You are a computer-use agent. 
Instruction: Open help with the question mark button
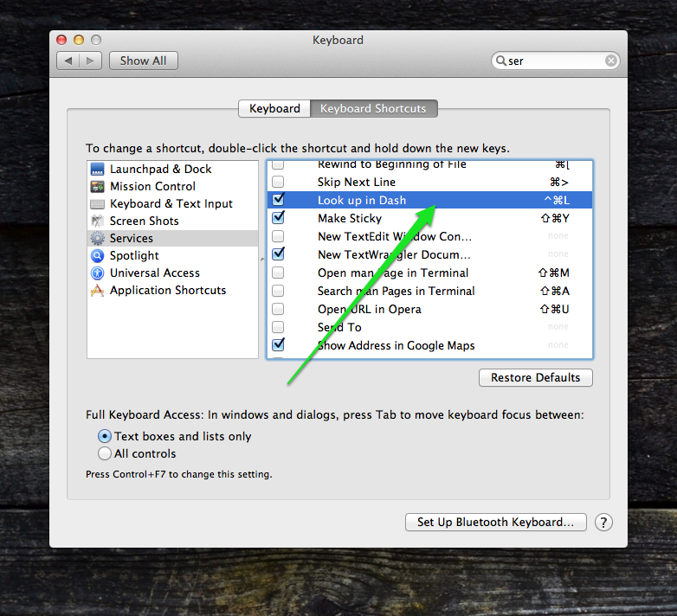tap(604, 523)
